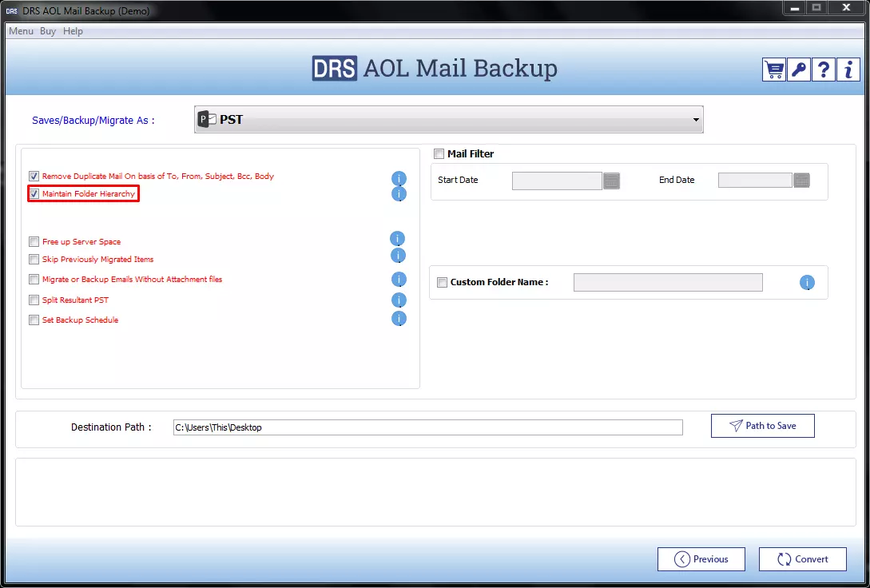Open the Start Date calendar picker

(611, 181)
